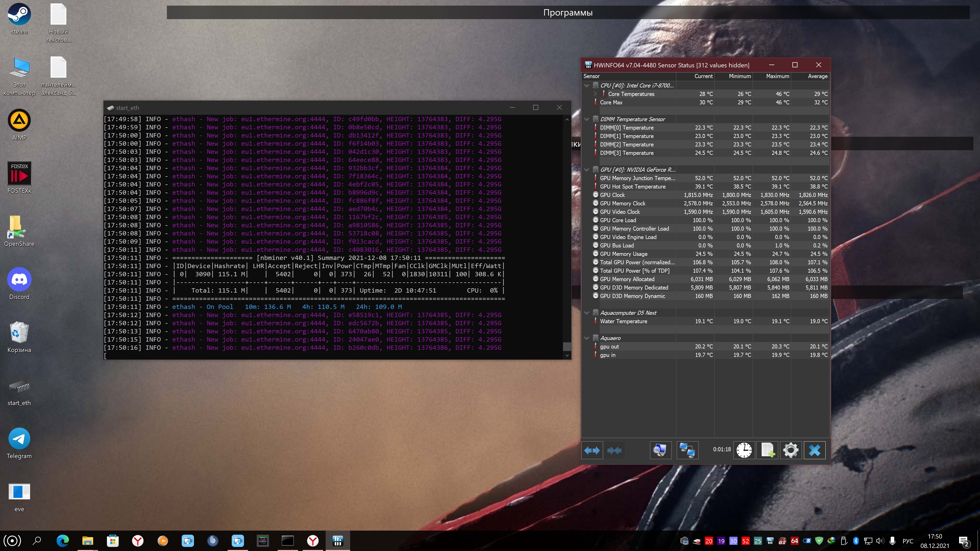Image resolution: width=980 pixels, height=551 pixels.
Task: Collapse CPU Intel Core i7 group
Action: point(587,85)
